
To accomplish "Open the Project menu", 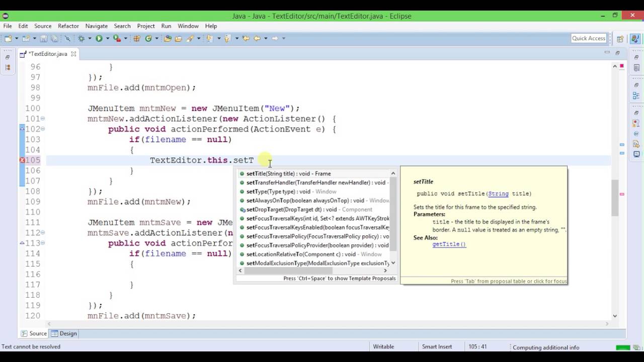I will [x=146, y=26].
